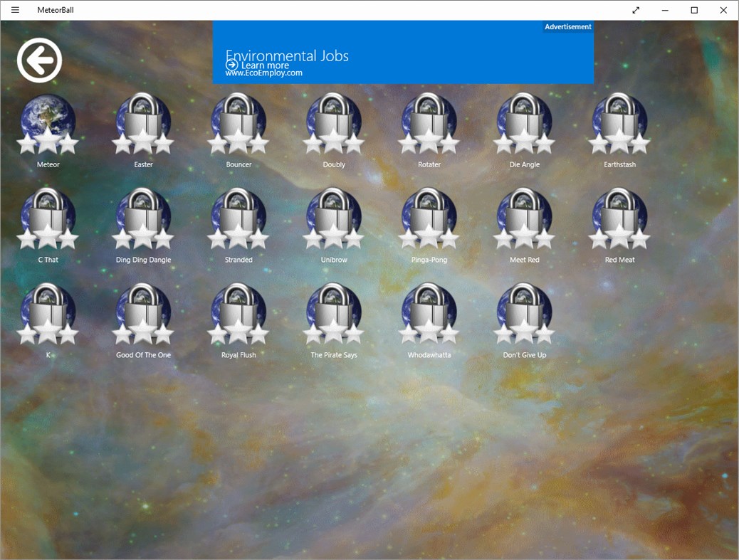Pick the locked Ding Ding Dangle level icon

click(143, 219)
